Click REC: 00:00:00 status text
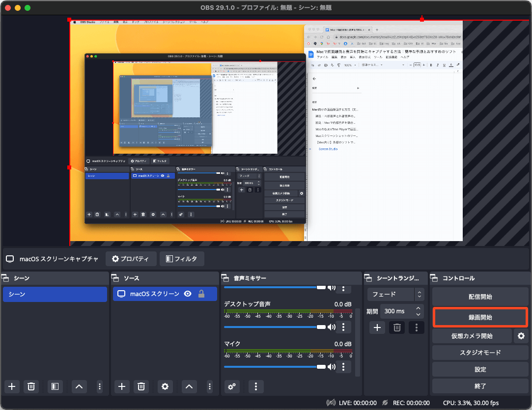 (x=411, y=403)
